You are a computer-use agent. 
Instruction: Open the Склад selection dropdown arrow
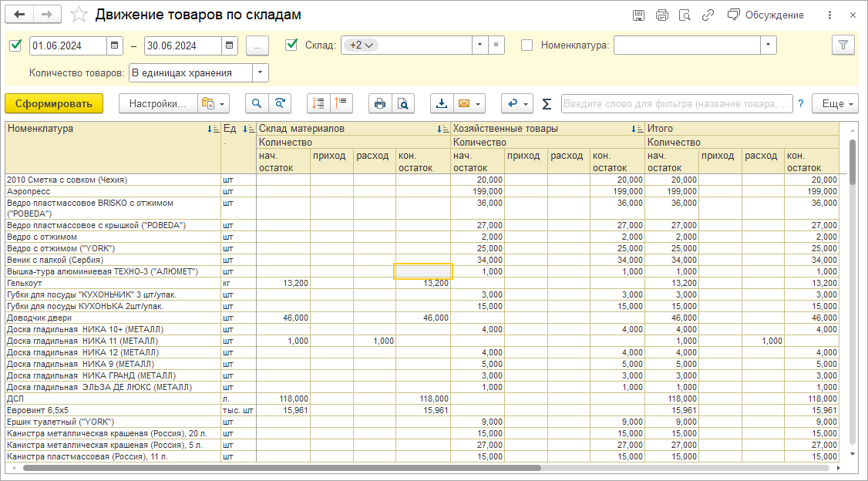click(x=479, y=45)
